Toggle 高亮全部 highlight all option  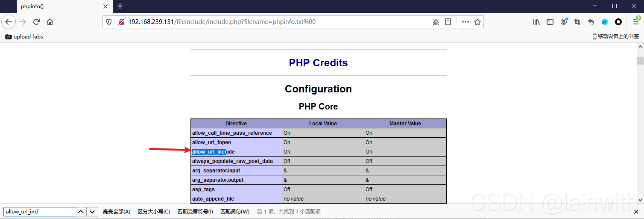click(x=117, y=212)
